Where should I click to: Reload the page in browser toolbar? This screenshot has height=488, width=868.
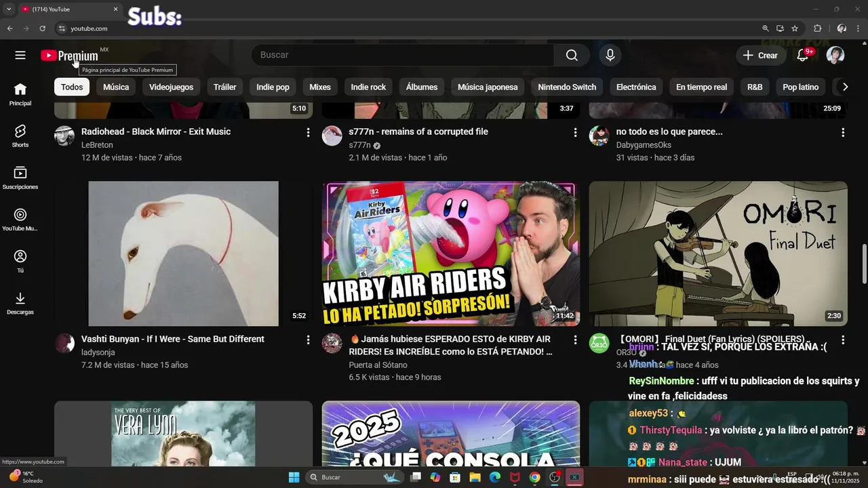(42, 28)
